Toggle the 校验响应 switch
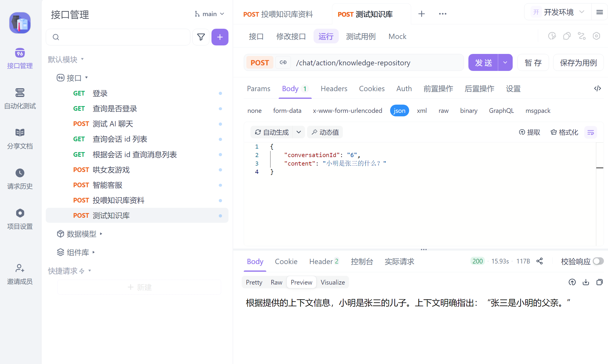 598,261
